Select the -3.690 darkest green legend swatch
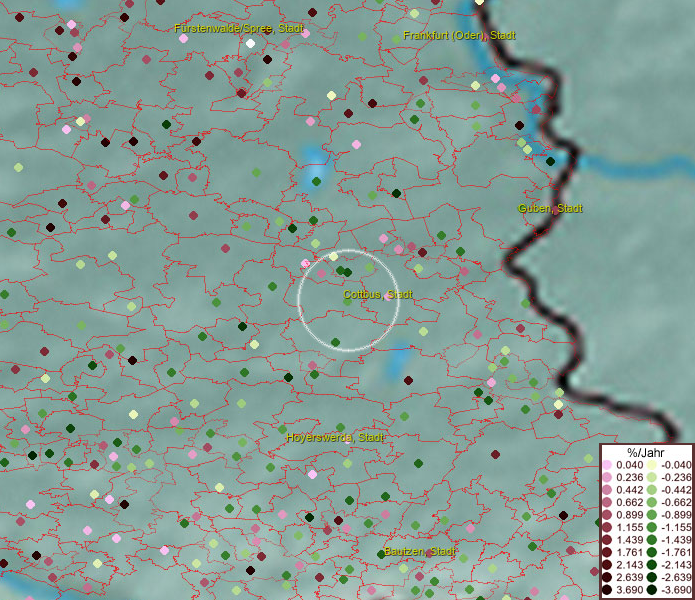Image resolution: width=695 pixels, height=600 pixels. 651,591
